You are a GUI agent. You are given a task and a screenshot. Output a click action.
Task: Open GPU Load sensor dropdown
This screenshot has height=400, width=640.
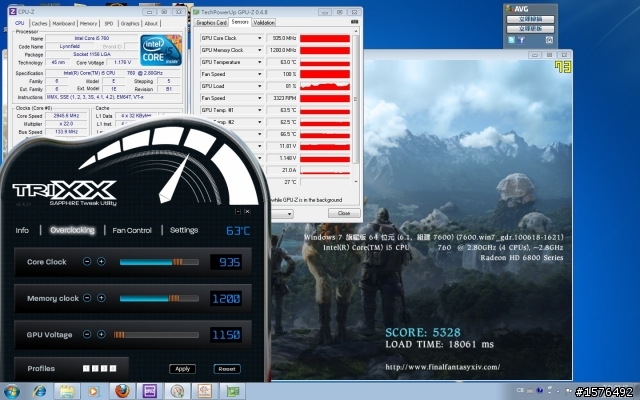pyautogui.click(x=259, y=86)
